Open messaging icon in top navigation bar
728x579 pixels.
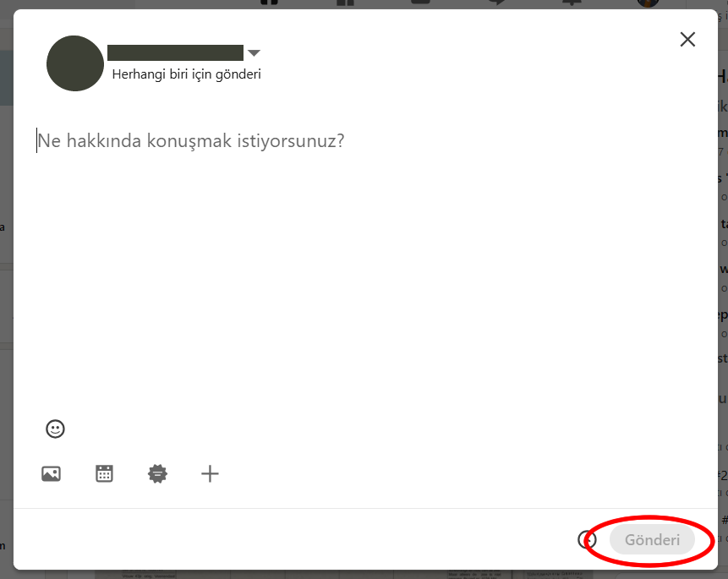tap(496, 3)
